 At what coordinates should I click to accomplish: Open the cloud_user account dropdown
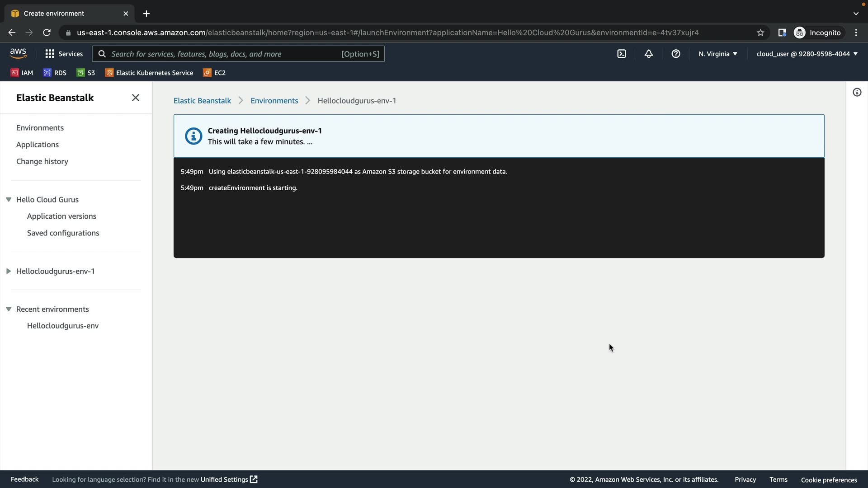807,54
